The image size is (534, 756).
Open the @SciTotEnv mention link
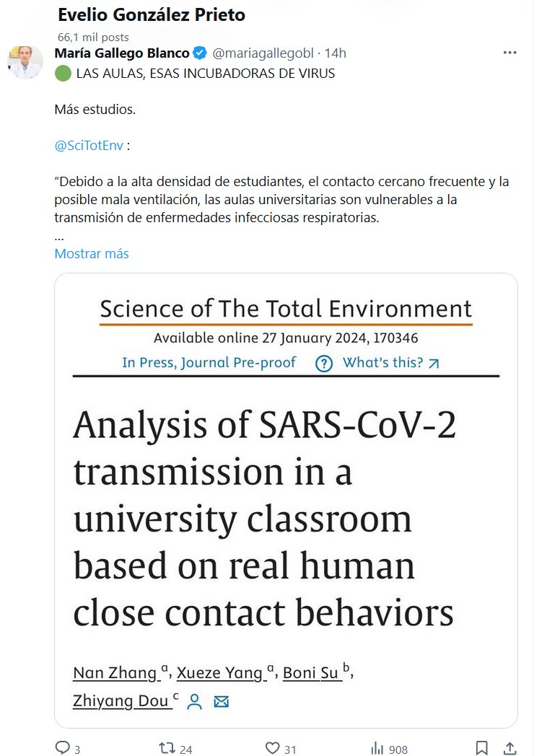coord(89,146)
